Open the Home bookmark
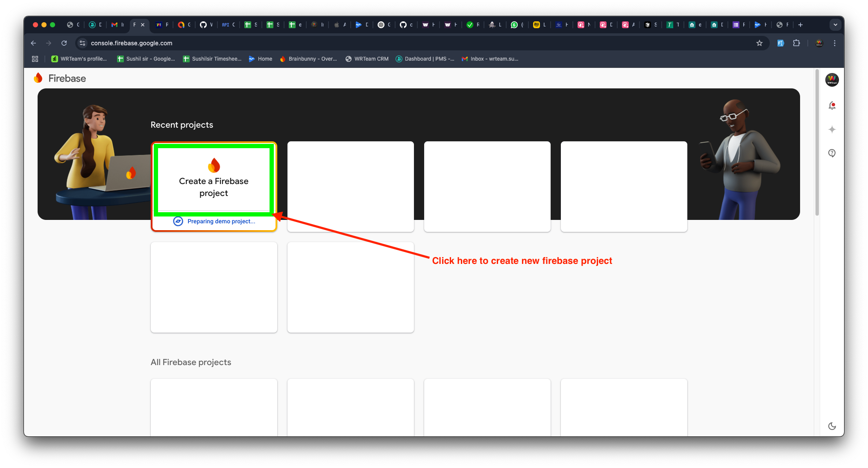 coord(261,59)
